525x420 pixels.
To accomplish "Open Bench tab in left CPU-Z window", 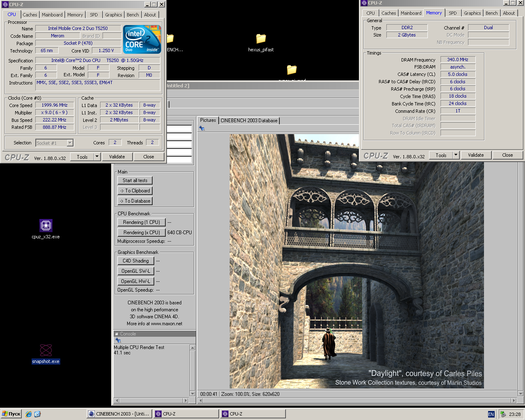I will pyautogui.click(x=133, y=15).
